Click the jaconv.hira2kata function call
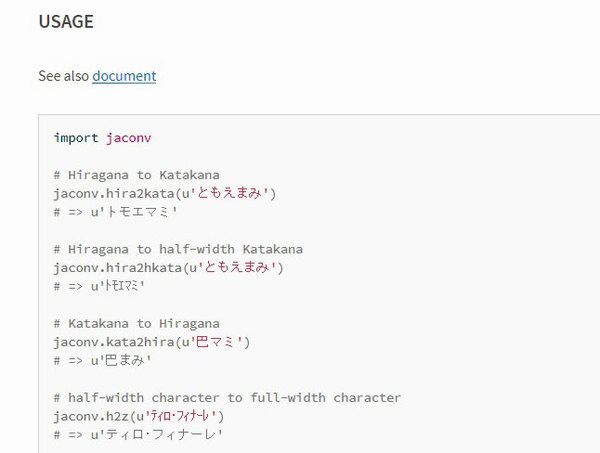Image resolution: width=600 pixels, height=453 pixels. pyautogui.click(x=165, y=193)
